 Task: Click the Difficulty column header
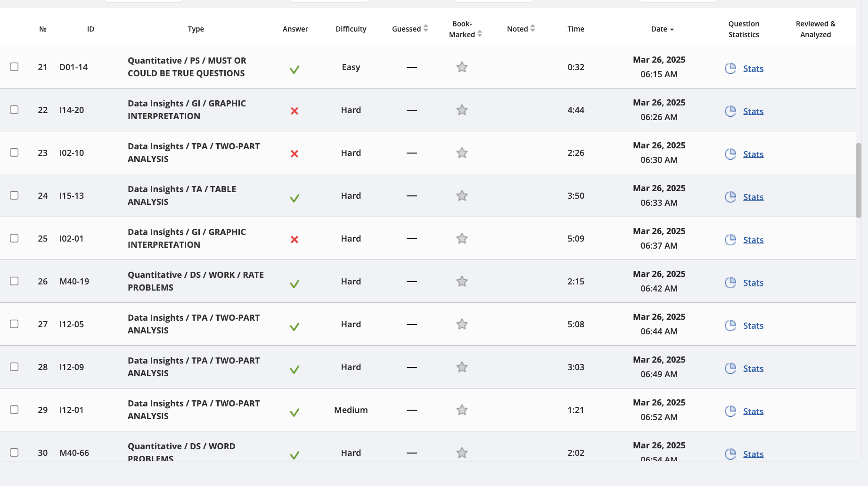351,29
